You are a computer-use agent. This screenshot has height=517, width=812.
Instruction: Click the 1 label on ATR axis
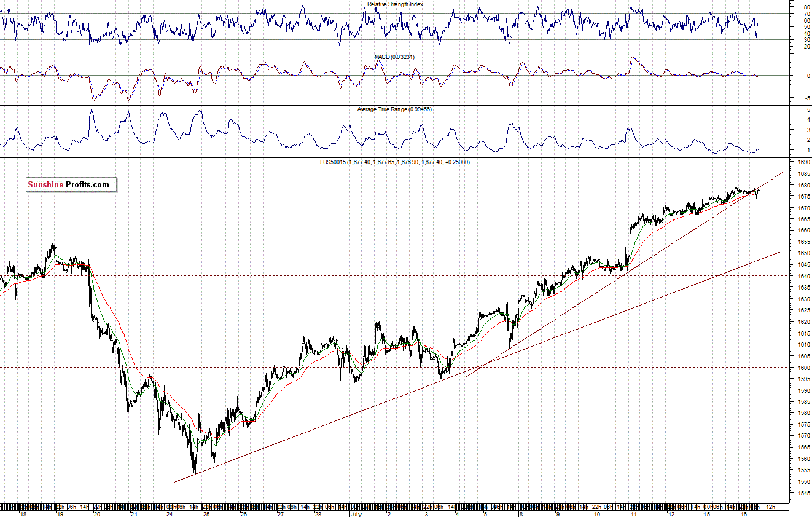tap(808, 150)
